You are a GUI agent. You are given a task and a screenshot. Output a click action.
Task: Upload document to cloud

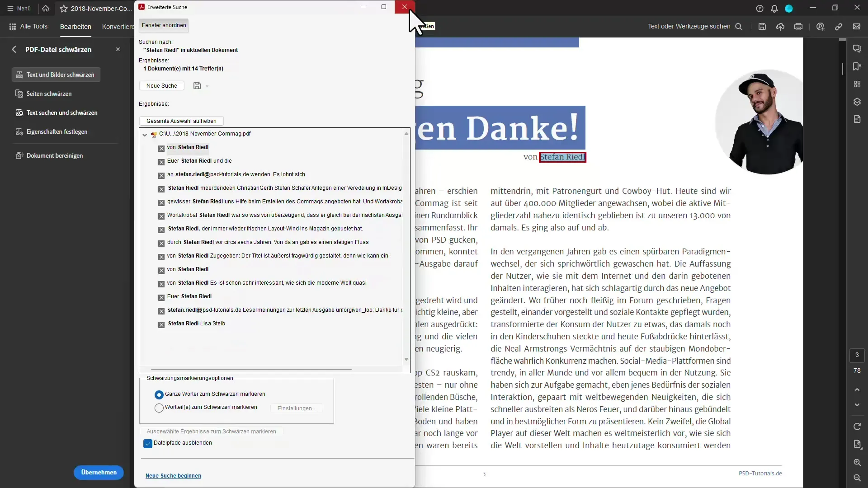(780, 26)
